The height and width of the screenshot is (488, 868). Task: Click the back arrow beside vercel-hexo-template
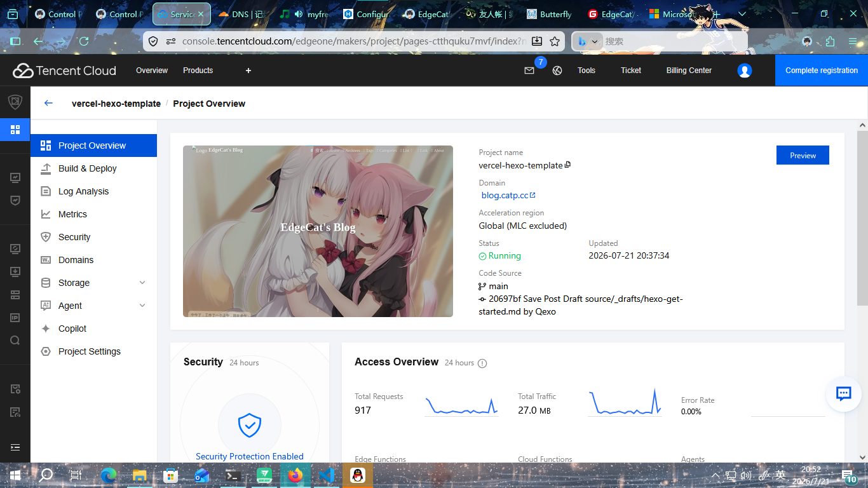coord(48,103)
